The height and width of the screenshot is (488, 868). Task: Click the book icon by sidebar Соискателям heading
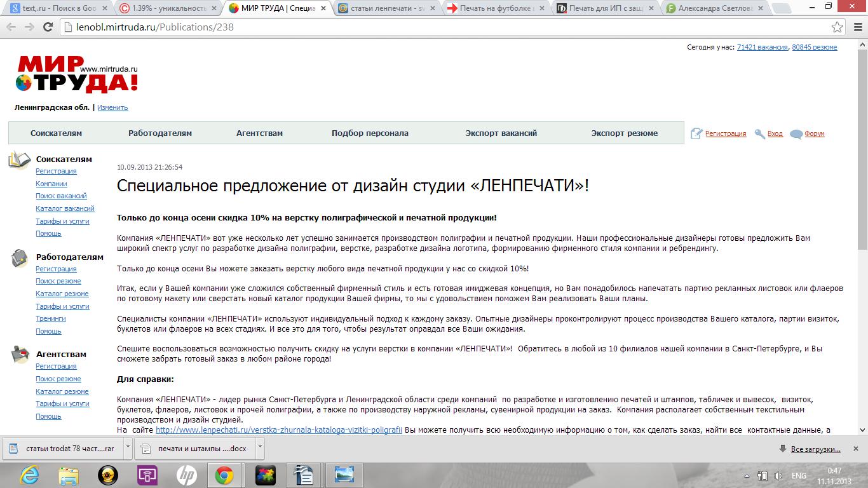(20, 160)
